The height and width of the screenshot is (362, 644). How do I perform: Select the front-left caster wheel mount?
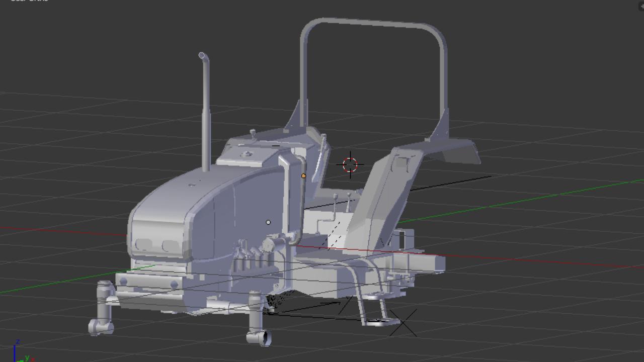point(102,308)
